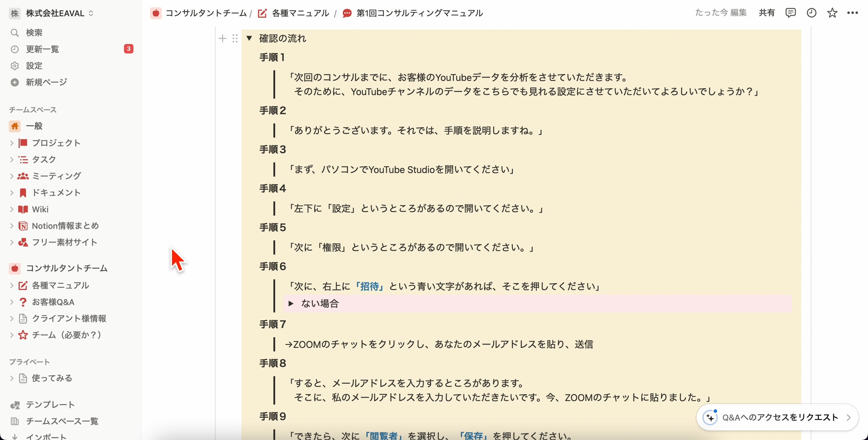Viewport: 868px width, 440px height.
Task: Expand the タスク tree item
Action: 12,160
